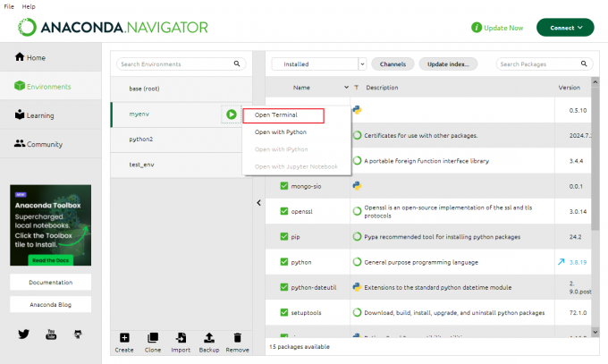The height and width of the screenshot is (364, 608).
Task: Click the scrollbar down arrow
Action: pos(595,332)
